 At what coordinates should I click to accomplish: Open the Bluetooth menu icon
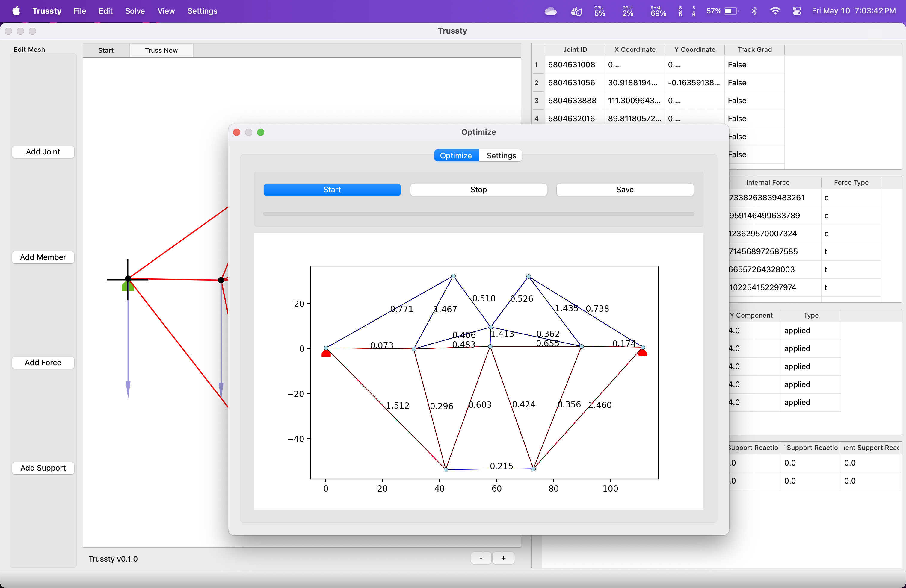click(x=754, y=11)
